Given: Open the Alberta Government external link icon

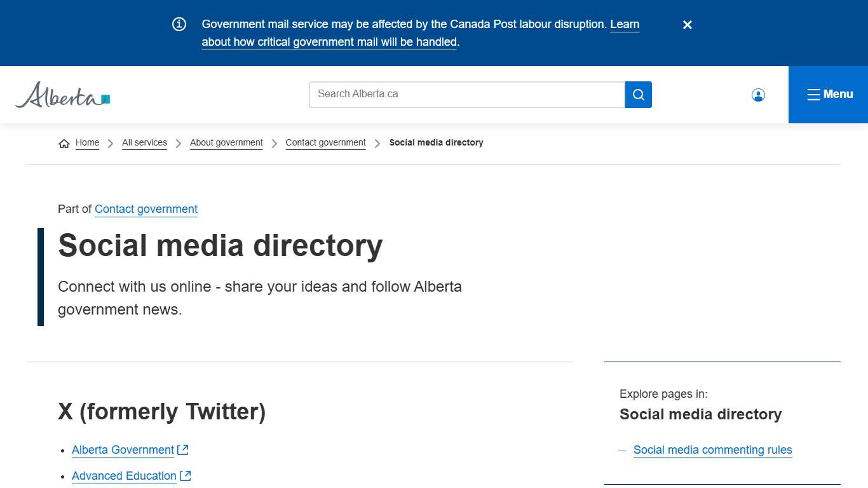Looking at the screenshot, I should tap(182, 449).
